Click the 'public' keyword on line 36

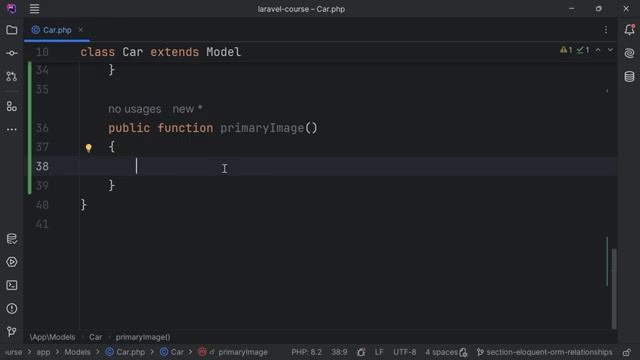[129, 128]
